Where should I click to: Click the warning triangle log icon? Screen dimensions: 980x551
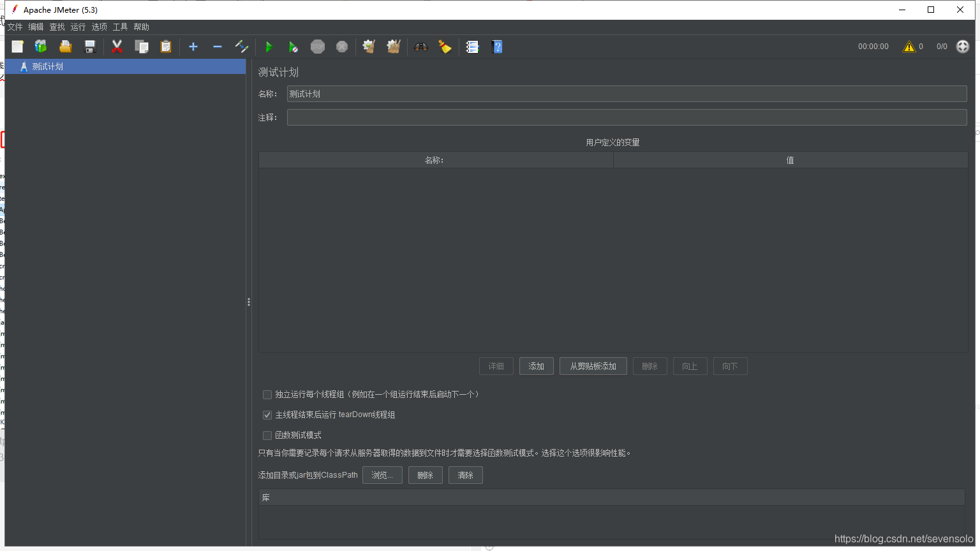point(909,47)
